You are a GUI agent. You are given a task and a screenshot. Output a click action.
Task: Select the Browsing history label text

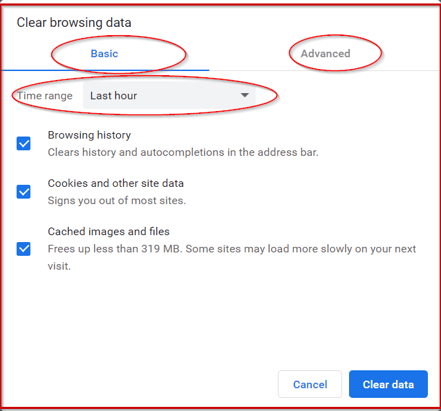click(89, 135)
